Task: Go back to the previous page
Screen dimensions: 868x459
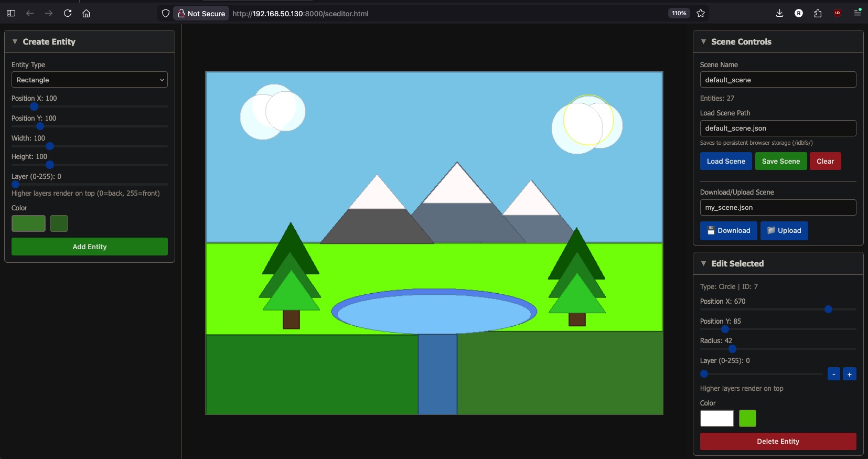Action: click(30, 13)
